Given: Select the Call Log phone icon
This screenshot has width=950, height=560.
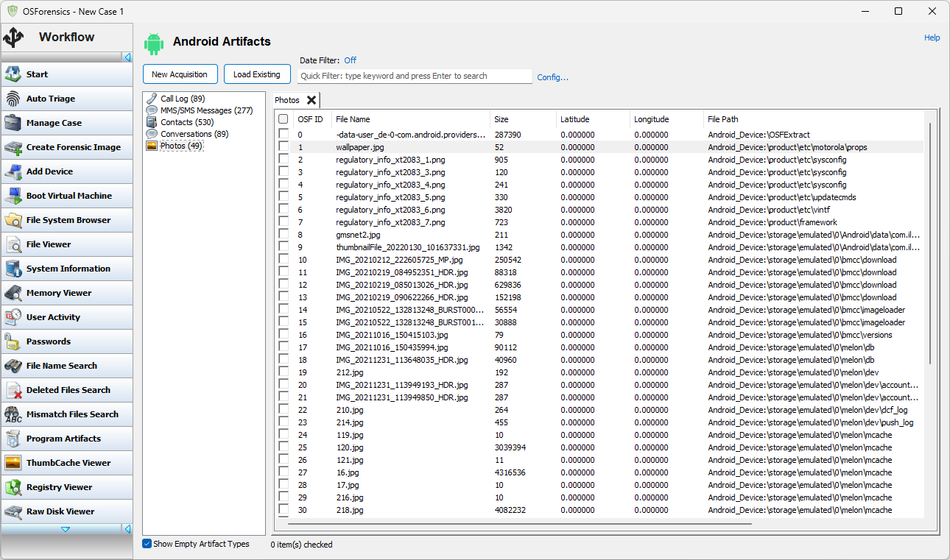Looking at the screenshot, I should (152, 99).
